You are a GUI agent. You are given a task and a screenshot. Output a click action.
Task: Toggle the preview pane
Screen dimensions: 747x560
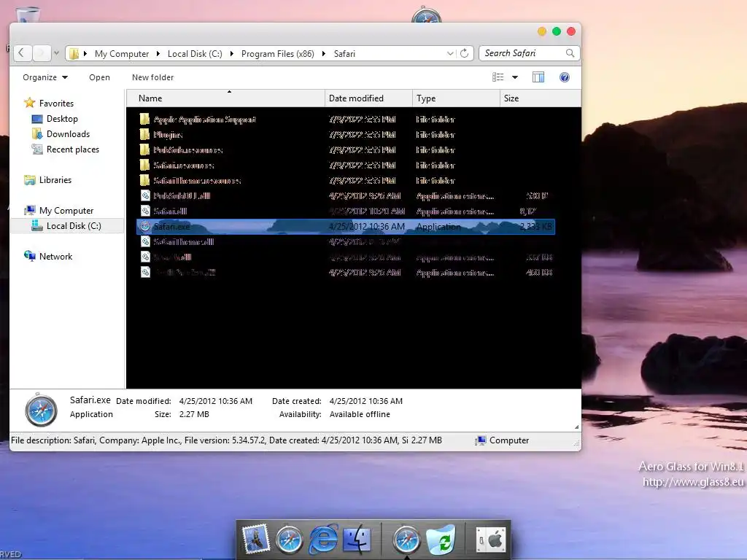tap(538, 77)
